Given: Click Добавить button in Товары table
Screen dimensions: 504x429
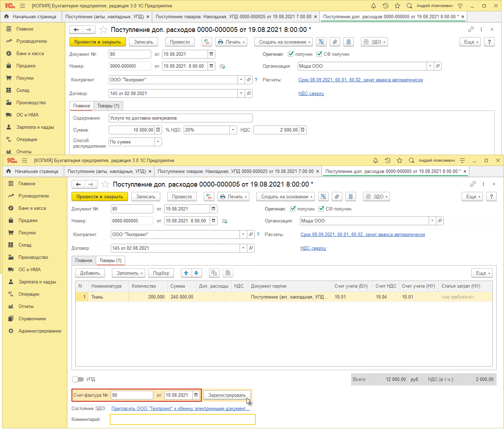Looking at the screenshot, I should (90, 273).
